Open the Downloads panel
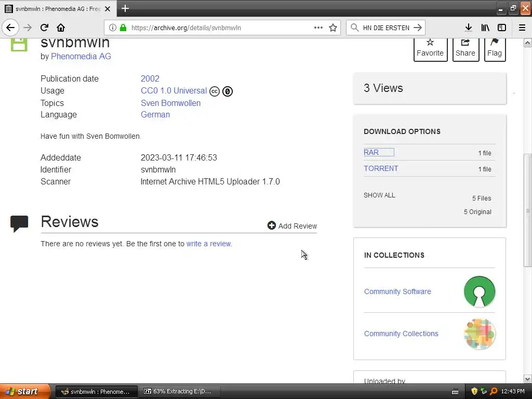532x399 pixels. point(469,28)
